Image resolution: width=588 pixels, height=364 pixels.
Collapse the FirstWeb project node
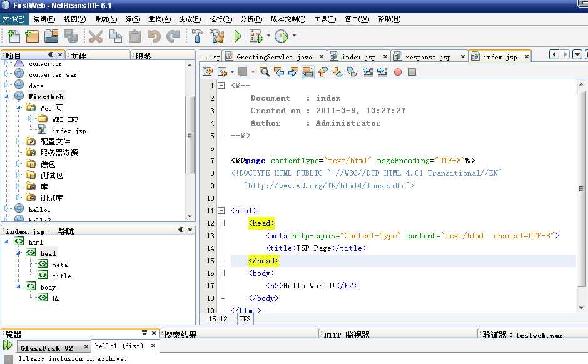6,97
